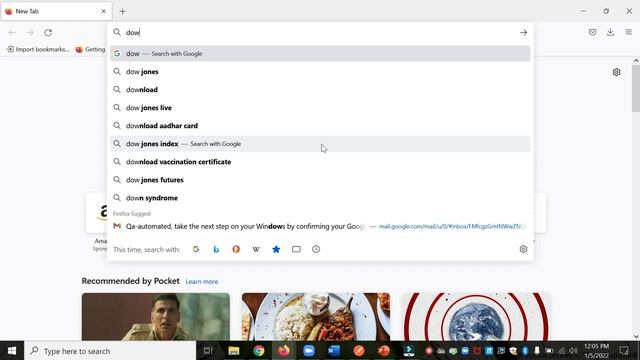640x360 pixels.
Task: Open the Firefox application menu
Action: click(x=629, y=32)
